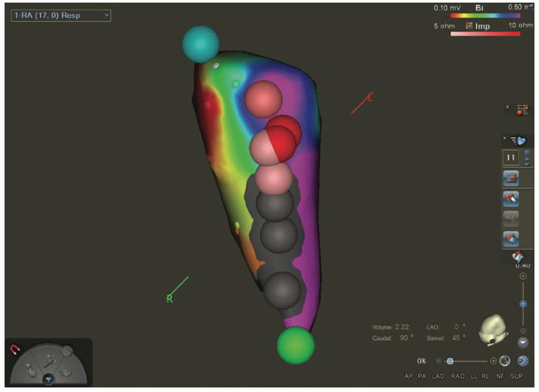The image size is (539, 392).
Task: Click the magnet icon in the bottom-left panel
Action: pyautogui.click(x=14, y=349)
